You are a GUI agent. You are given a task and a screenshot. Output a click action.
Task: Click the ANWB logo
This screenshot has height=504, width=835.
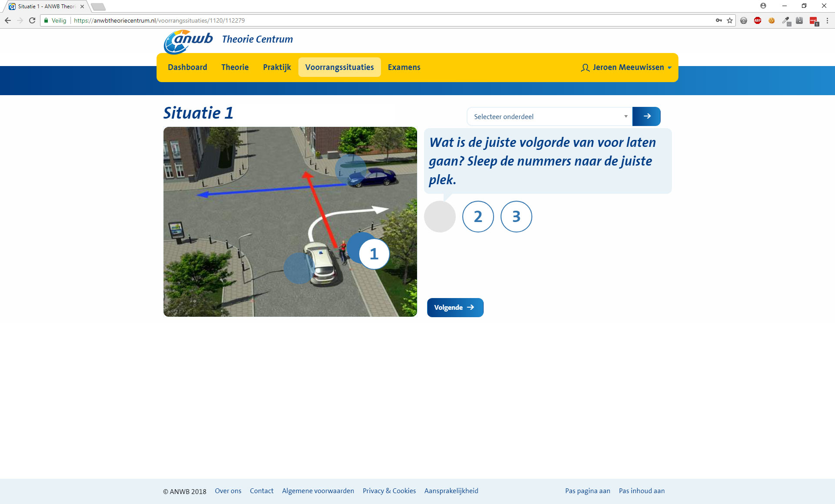click(x=188, y=41)
